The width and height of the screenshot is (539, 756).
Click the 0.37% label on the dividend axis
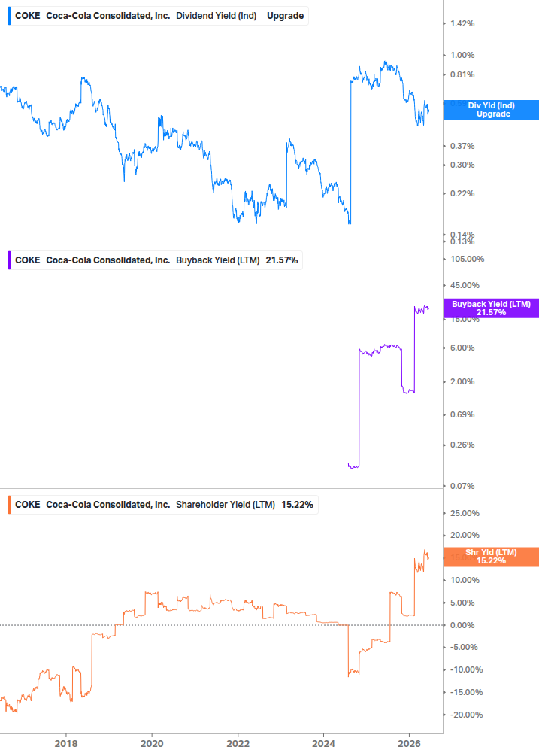462,146
